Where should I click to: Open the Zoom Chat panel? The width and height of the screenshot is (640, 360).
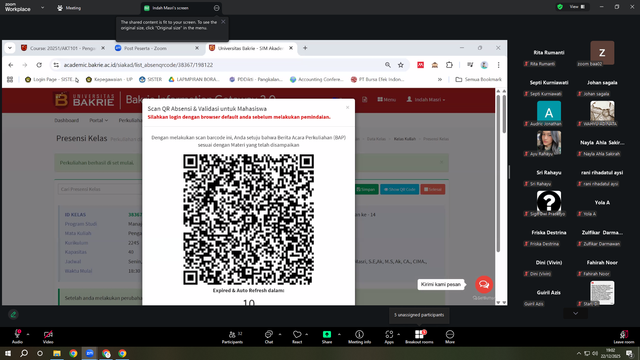[x=269, y=336]
